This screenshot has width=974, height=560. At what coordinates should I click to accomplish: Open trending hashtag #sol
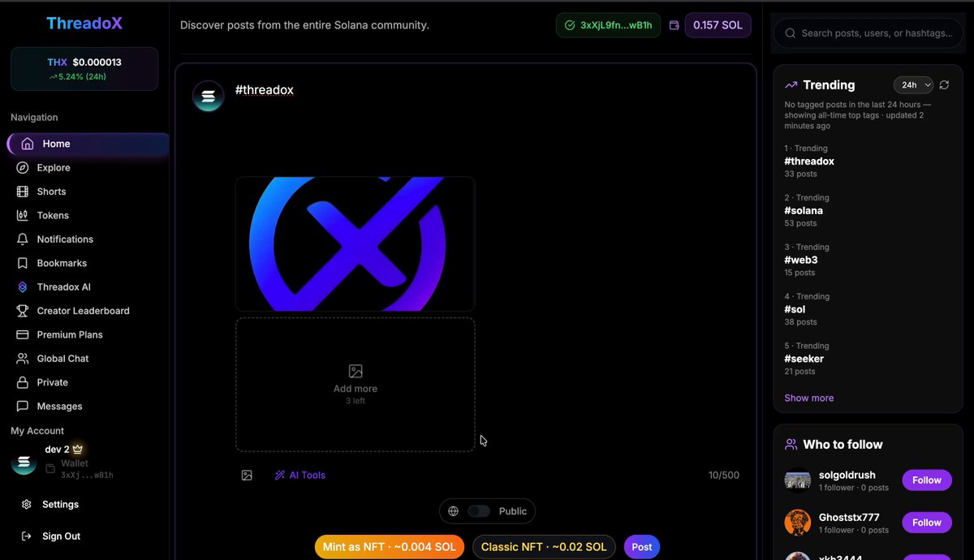795,309
